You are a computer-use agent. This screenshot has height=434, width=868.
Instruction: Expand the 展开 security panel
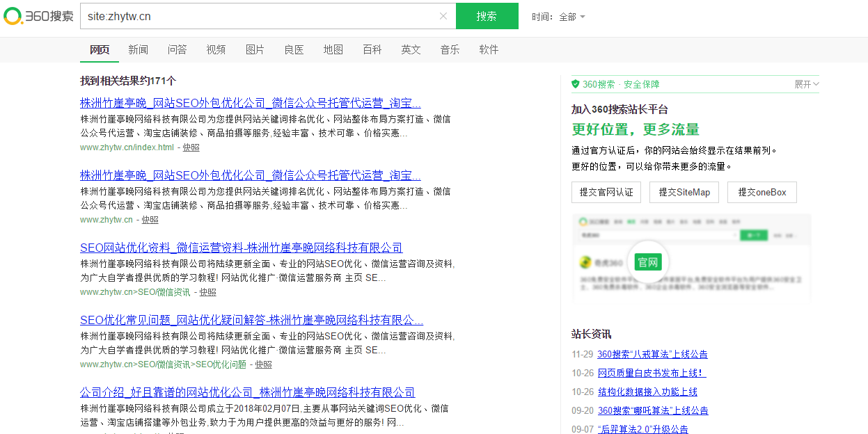point(807,84)
